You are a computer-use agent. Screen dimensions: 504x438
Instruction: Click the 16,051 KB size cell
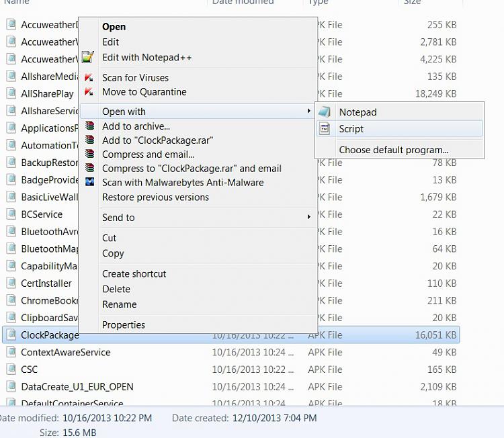436,335
